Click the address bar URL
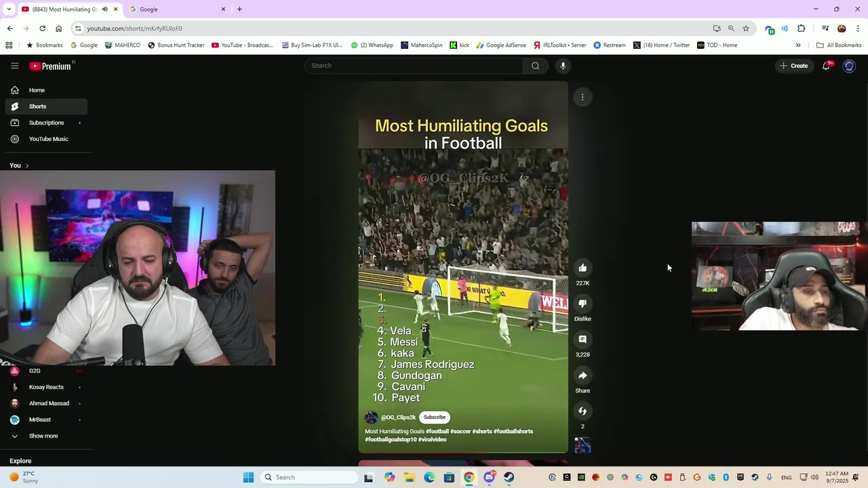 (134, 28)
